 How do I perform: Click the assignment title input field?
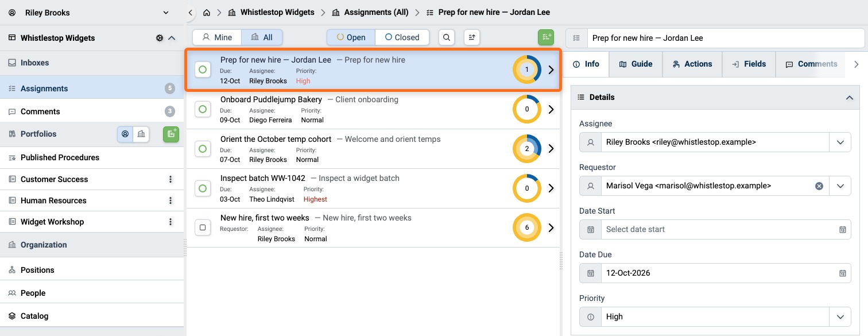(x=725, y=38)
